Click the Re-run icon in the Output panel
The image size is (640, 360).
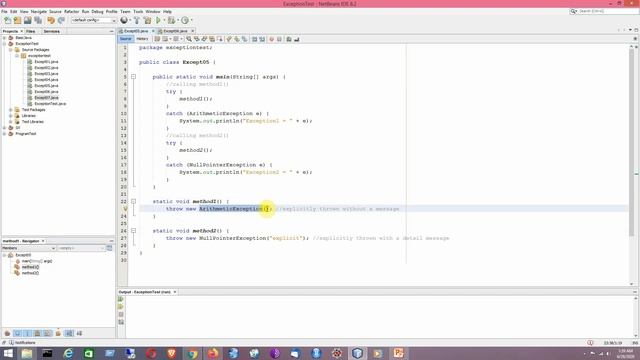tap(121, 299)
